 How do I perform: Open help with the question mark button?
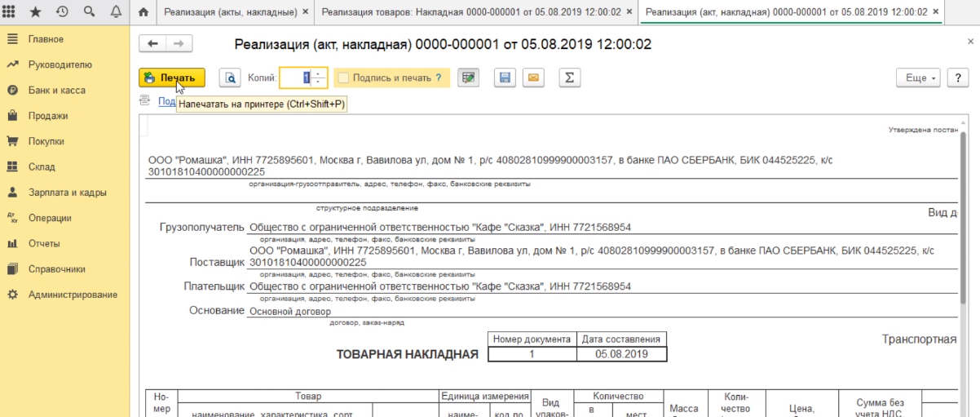coord(956,78)
